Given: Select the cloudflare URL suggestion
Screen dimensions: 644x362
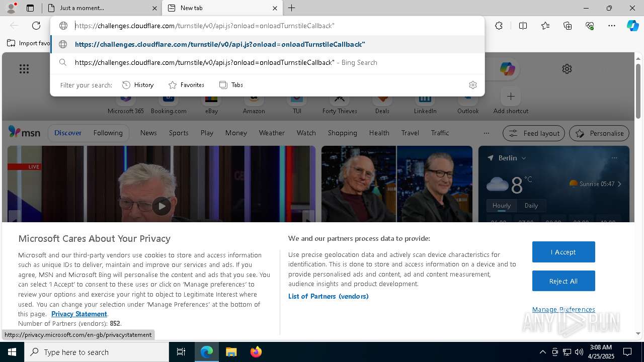Looking at the screenshot, I should pos(267,44).
